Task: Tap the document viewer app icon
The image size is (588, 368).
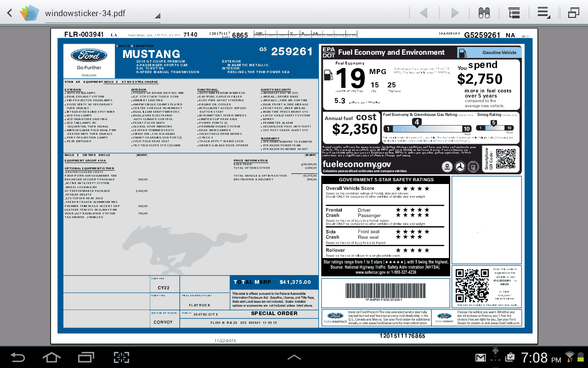Action: point(29,13)
